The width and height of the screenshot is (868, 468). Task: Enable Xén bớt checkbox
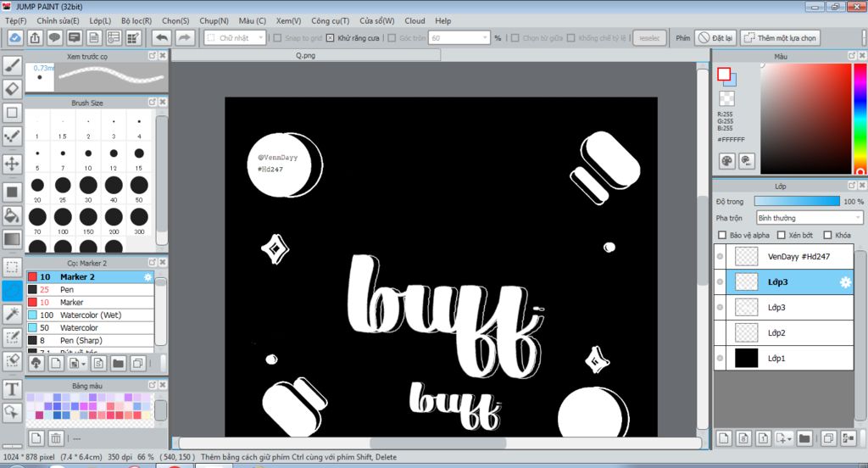point(781,236)
